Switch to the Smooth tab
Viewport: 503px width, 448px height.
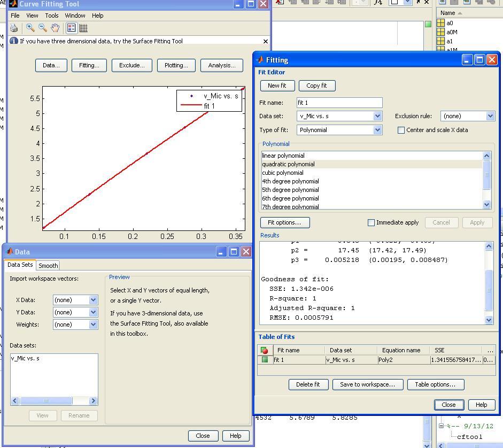(x=48, y=265)
